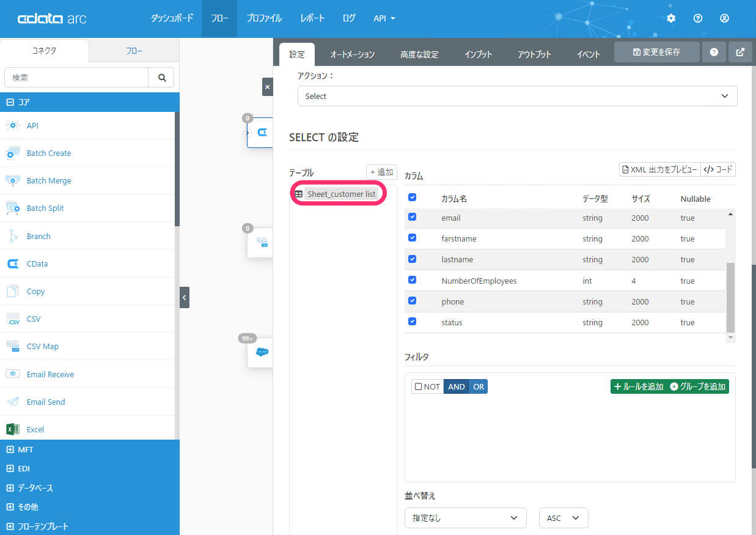The width and height of the screenshot is (756, 535).
Task: Collapse the connector sidebar arrow
Action: click(x=185, y=297)
